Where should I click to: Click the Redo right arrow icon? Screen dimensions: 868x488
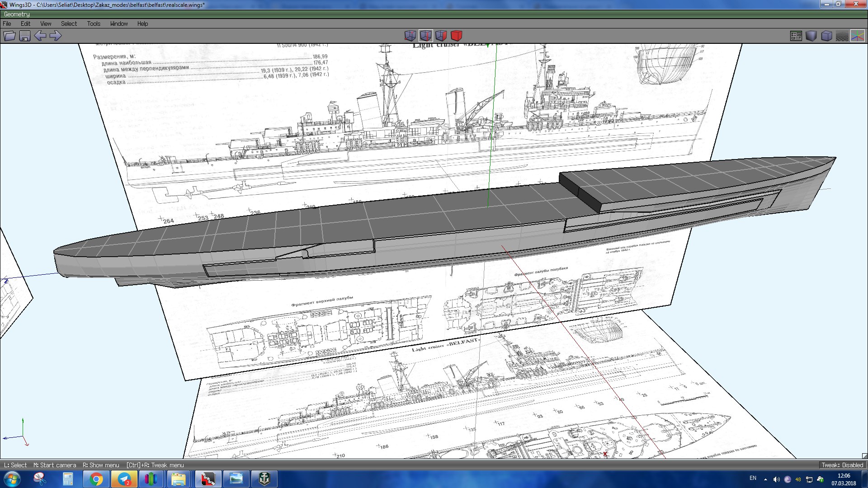tap(56, 36)
